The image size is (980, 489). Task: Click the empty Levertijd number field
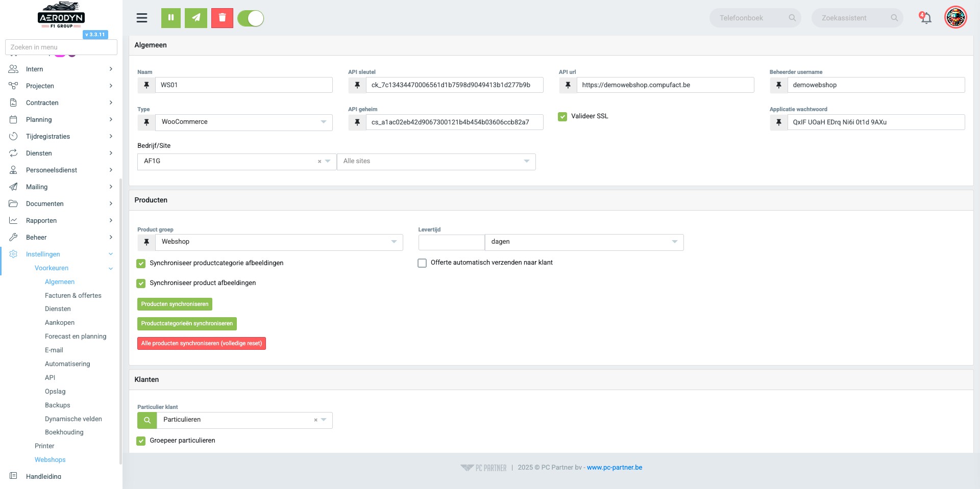(x=451, y=242)
